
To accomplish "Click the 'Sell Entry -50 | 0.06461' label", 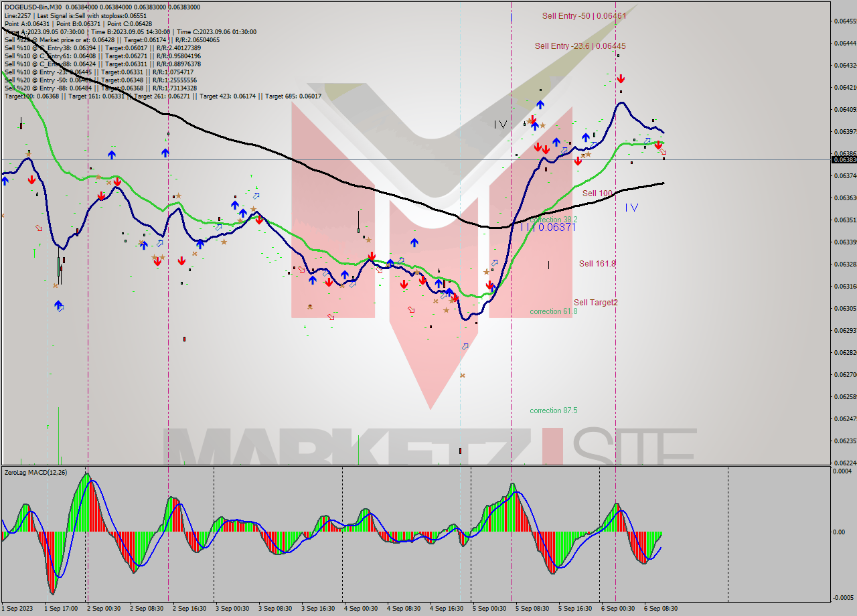I will (585, 15).
